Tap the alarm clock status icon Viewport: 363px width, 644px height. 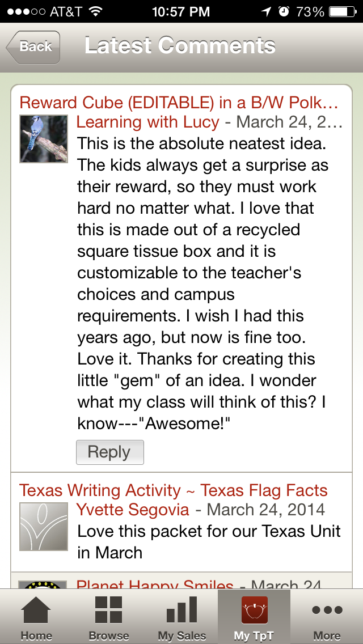[x=284, y=11]
